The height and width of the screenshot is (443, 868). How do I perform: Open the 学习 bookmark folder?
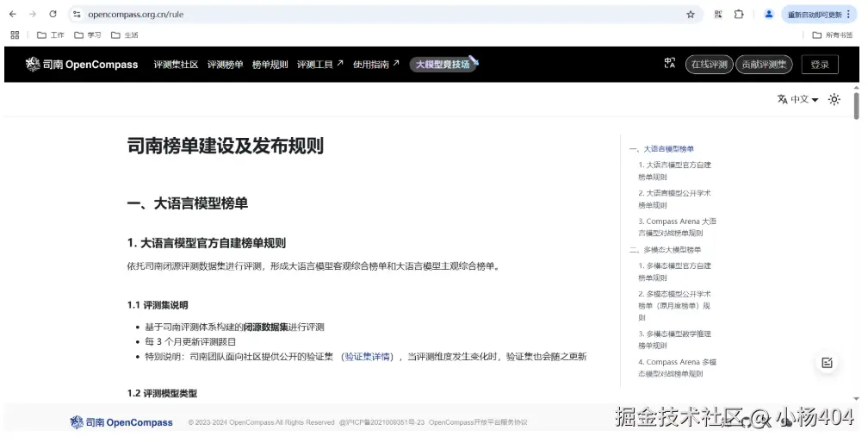click(88, 34)
